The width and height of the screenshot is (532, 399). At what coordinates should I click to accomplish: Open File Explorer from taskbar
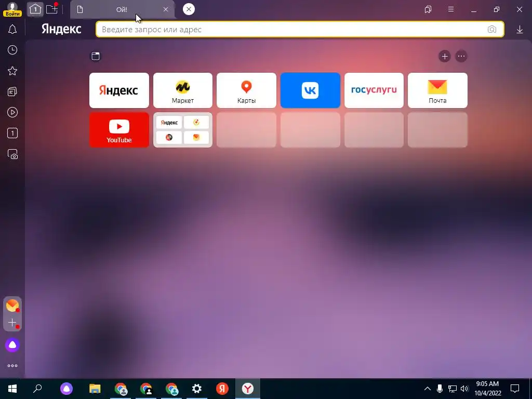(x=95, y=389)
